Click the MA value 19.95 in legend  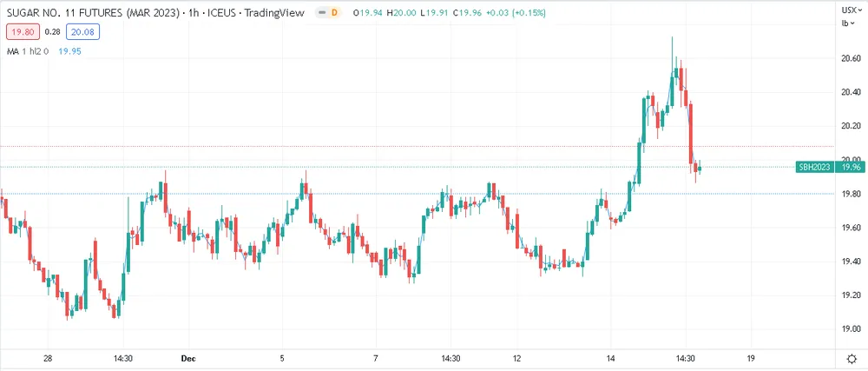click(x=69, y=51)
